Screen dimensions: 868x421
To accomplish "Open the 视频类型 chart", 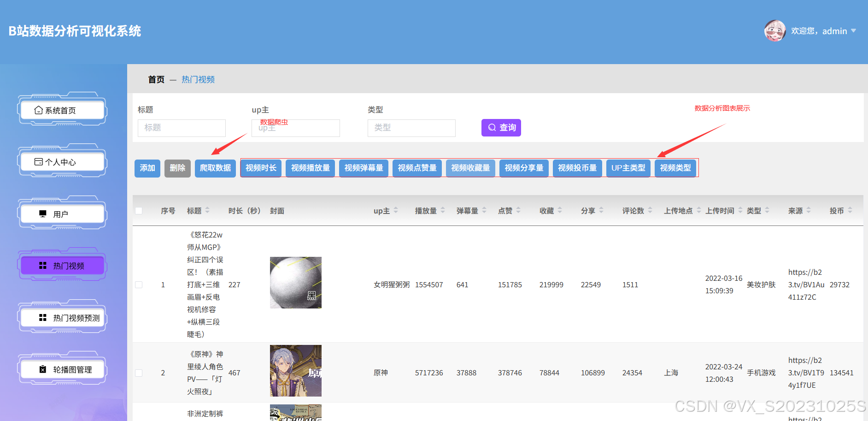I will click(675, 168).
